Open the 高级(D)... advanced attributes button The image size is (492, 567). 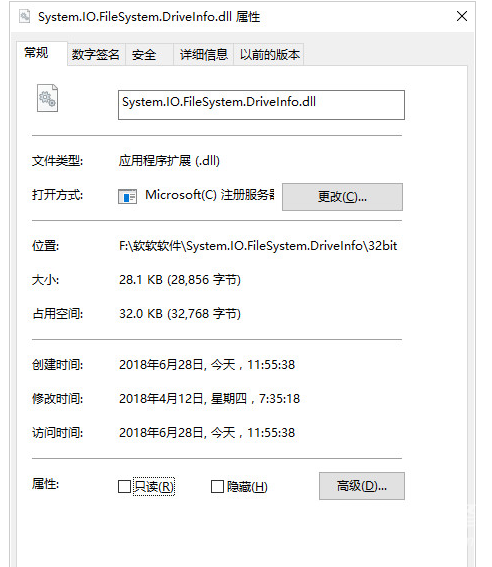pos(361,486)
